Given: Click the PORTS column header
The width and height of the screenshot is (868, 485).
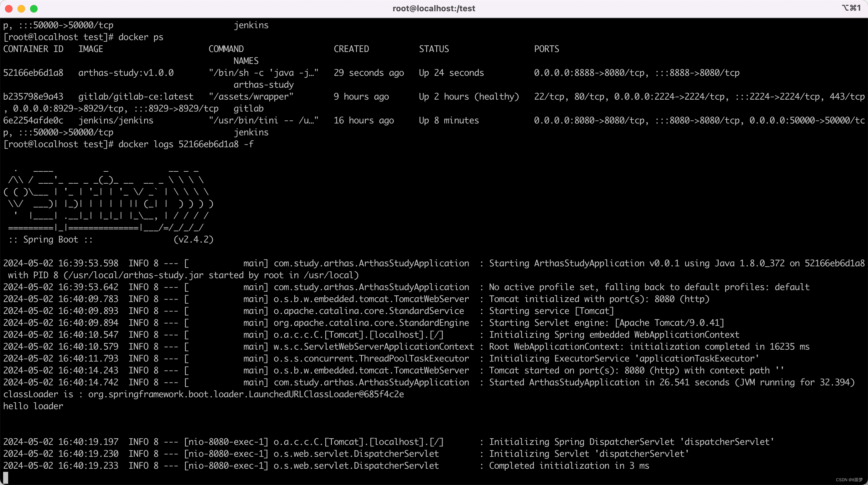Looking at the screenshot, I should pos(546,49).
